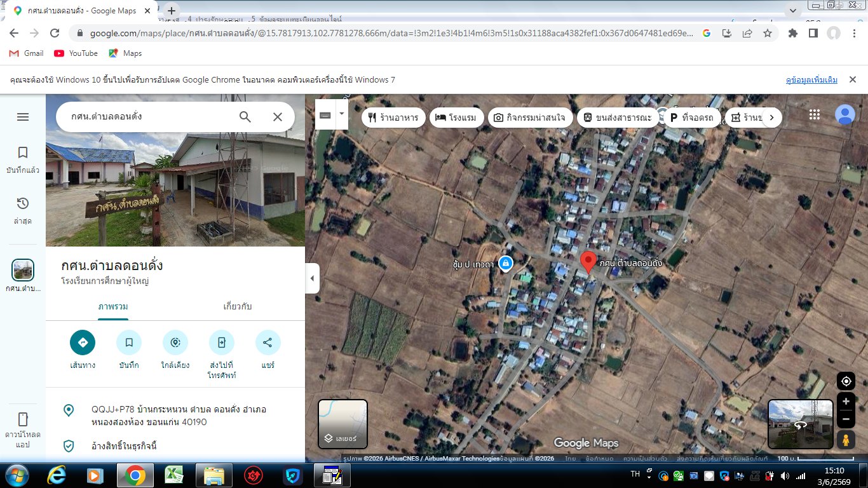The height and width of the screenshot is (488, 868).
Task: Open the Google Maps hamburger menu
Action: click(x=23, y=117)
